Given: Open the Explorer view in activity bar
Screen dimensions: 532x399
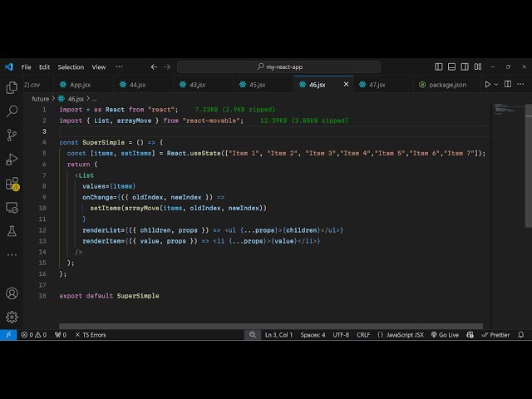Looking at the screenshot, I should pyautogui.click(x=12, y=87).
